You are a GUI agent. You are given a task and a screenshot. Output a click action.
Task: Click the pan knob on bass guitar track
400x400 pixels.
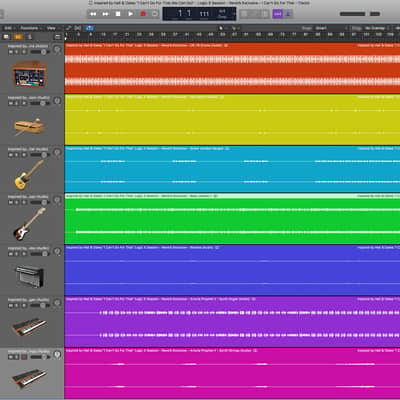pos(57,200)
